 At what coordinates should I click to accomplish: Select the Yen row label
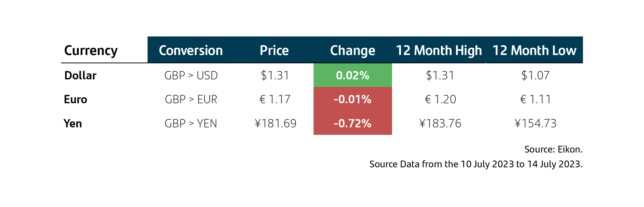[73, 123]
